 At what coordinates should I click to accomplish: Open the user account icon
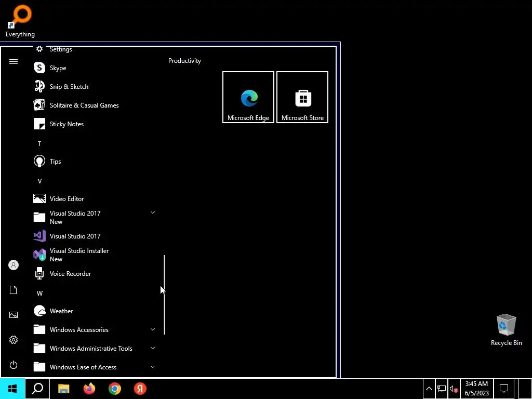13,265
